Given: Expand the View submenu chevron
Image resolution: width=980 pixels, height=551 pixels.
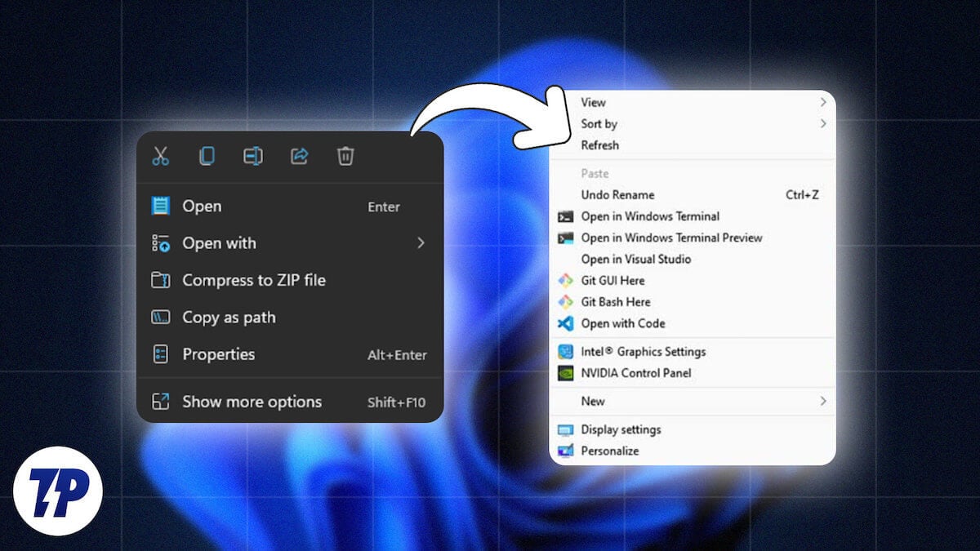Looking at the screenshot, I should tap(823, 102).
